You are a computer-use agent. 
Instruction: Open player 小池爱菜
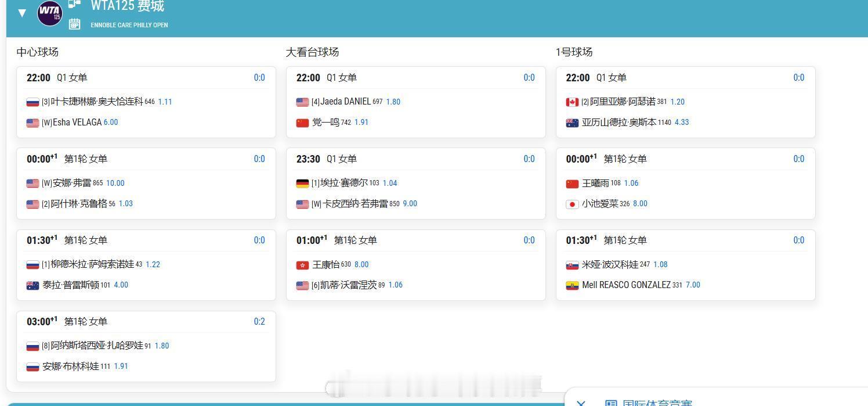600,204
